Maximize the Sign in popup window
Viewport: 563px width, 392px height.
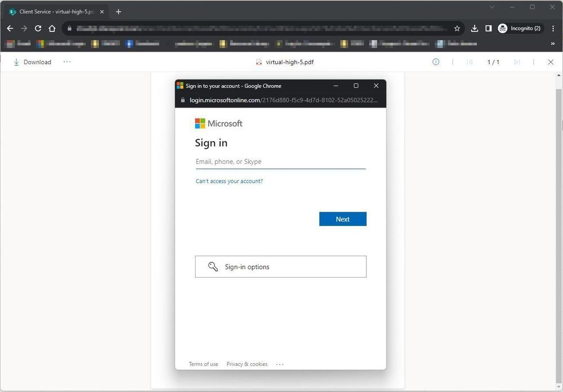click(x=356, y=86)
